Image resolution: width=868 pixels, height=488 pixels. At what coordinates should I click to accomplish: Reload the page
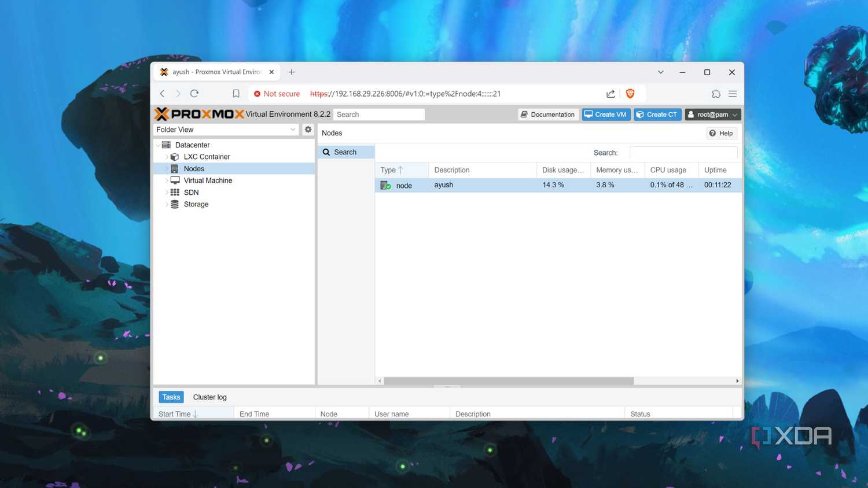pyautogui.click(x=194, y=94)
